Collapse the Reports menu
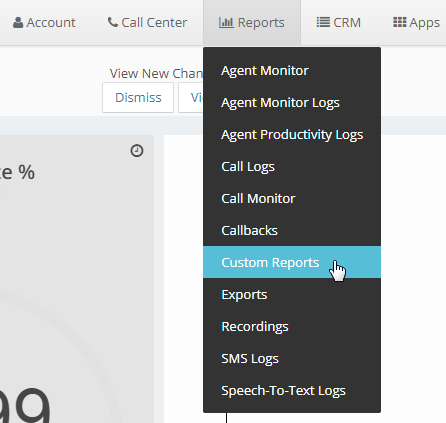 coord(252,23)
